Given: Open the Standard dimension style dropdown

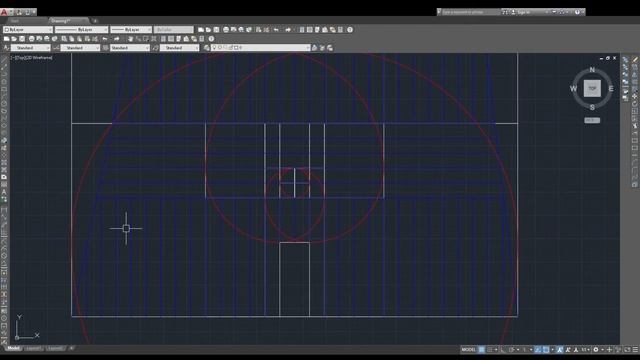Looking at the screenshot, I should coord(80,48).
